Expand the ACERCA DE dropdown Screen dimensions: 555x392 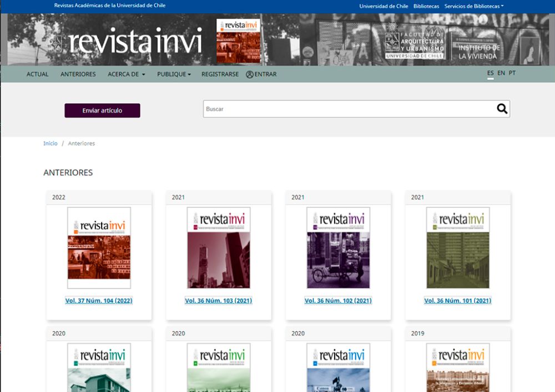click(126, 74)
